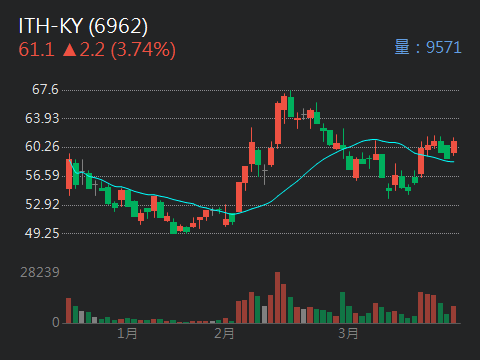Click the 1月 date axis label
The width and height of the screenshot is (480, 360).
[x=127, y=333]
